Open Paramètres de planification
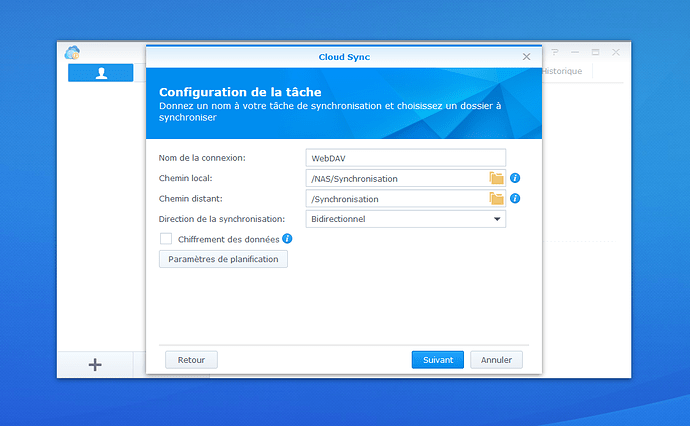This screenshot has height=426, width=690. click(x=223, y=259)
